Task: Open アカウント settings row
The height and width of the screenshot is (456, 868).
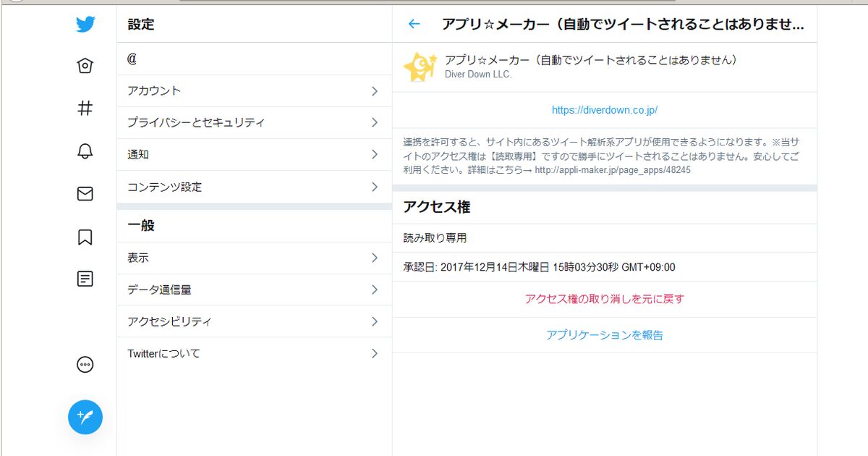Action: point(254,91)
